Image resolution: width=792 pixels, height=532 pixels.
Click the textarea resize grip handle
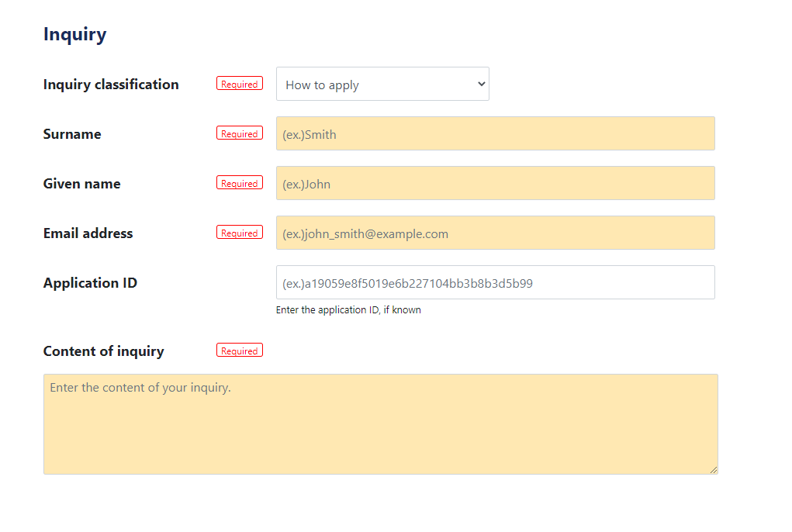[714, 468]
